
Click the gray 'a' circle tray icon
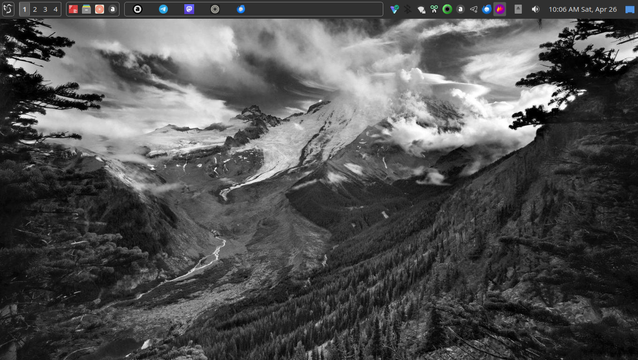pos(460,9)
